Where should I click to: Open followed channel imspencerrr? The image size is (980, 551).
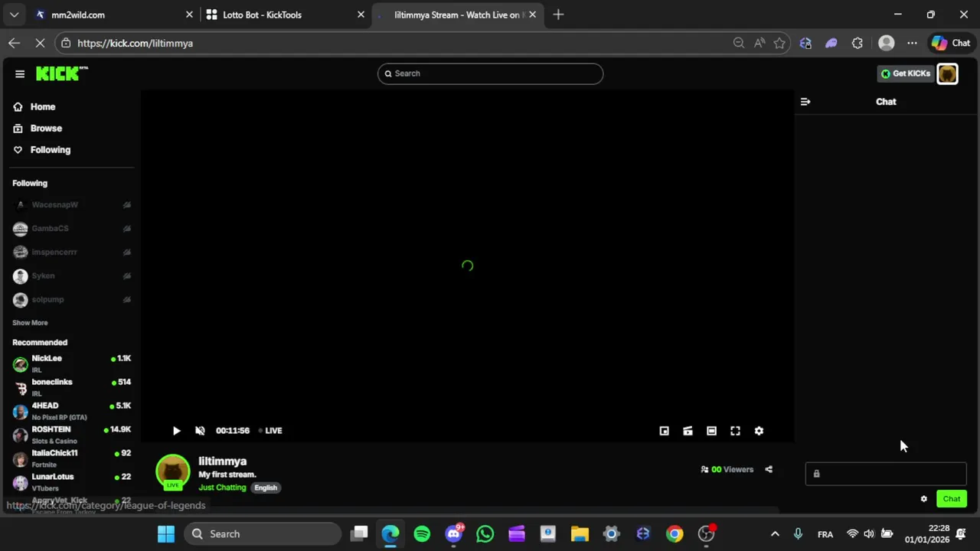pyautogui.click(x=72, y=253)
